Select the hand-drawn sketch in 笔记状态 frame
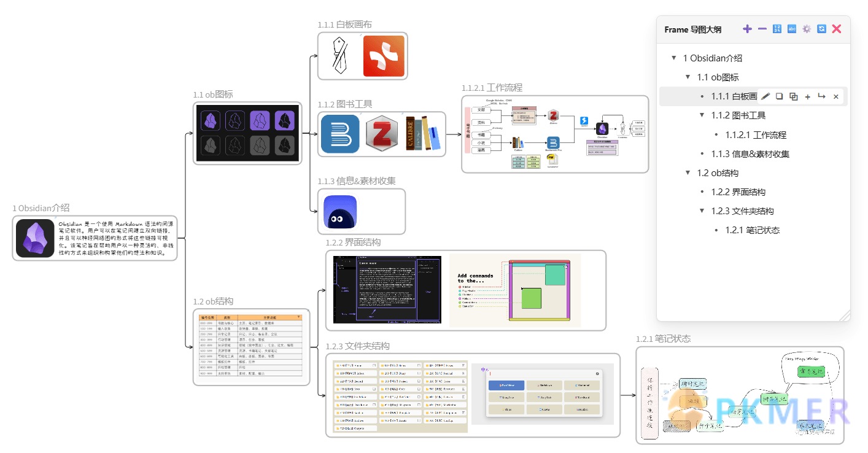Image resolution: width=868 pixels, height=453 pixels. [x=740, y=395]
